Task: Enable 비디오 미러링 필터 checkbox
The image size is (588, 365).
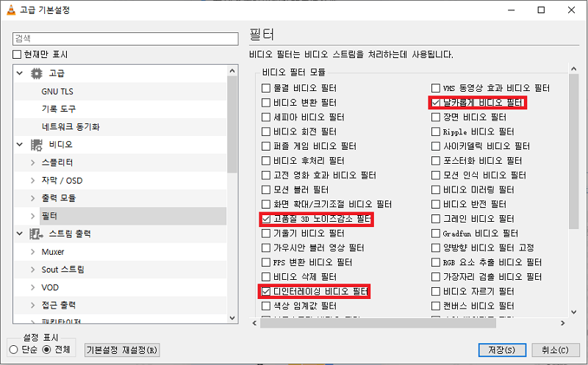Action: click(x=435, y=190)
